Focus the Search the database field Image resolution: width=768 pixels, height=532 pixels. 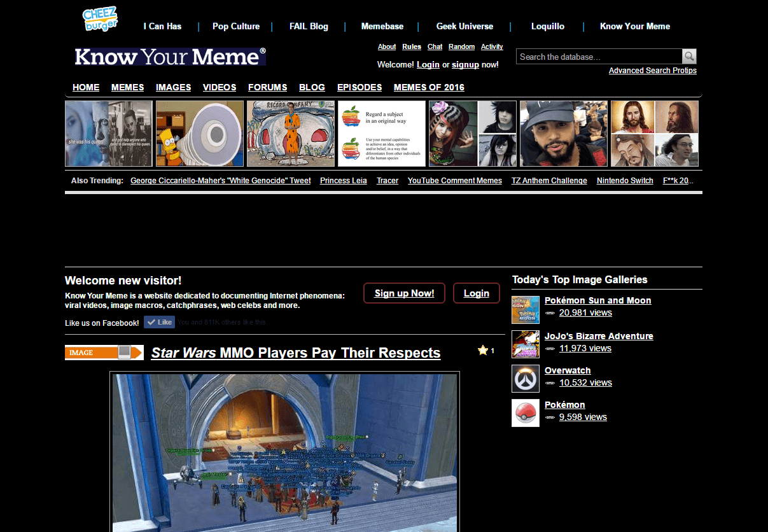[x=599, y=57]
